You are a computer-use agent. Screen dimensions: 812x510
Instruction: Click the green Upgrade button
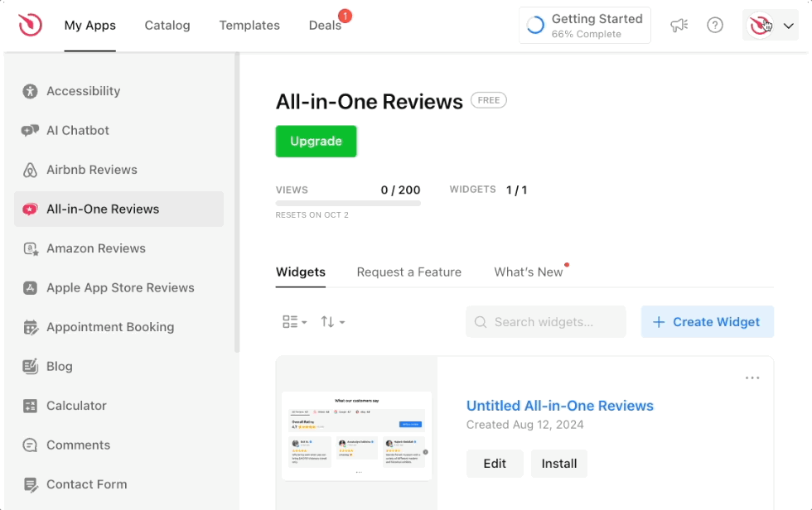(x=316, y=142)
